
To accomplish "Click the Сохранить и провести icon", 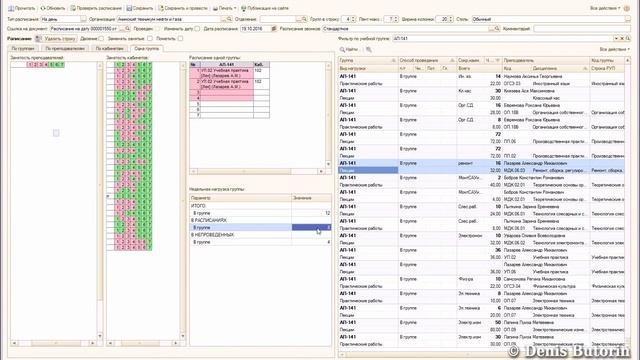I will click(161, 8).
